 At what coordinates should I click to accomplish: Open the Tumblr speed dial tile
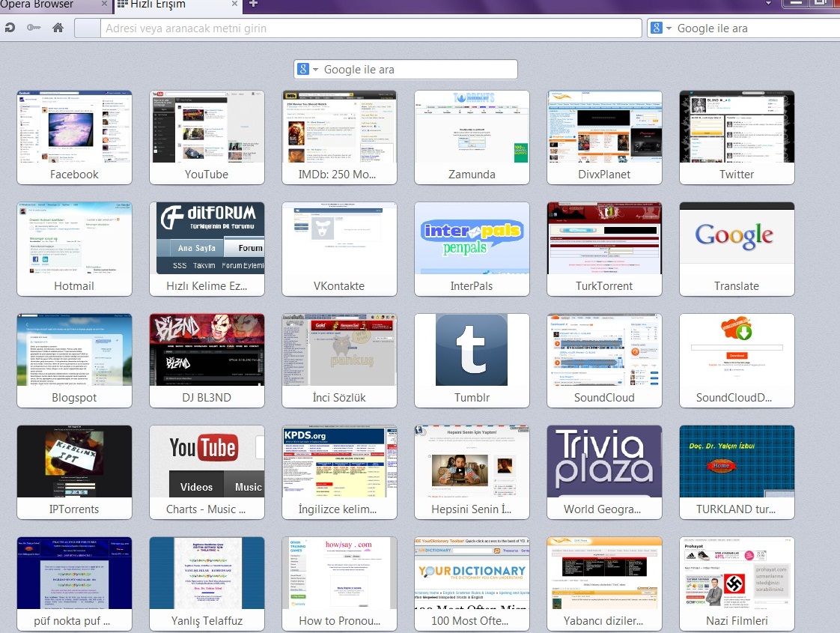click(x=472, y=360)
